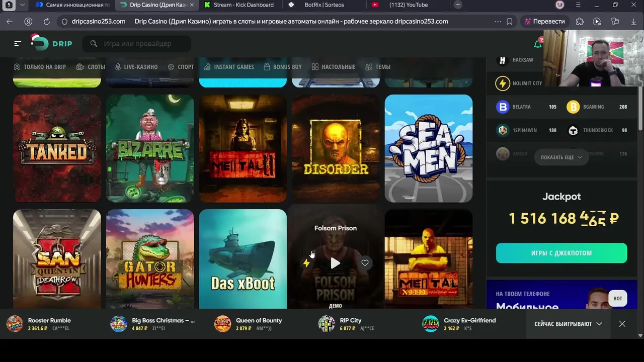
Task: Open the Mental II game thumbnail
Action: point(243,148)
